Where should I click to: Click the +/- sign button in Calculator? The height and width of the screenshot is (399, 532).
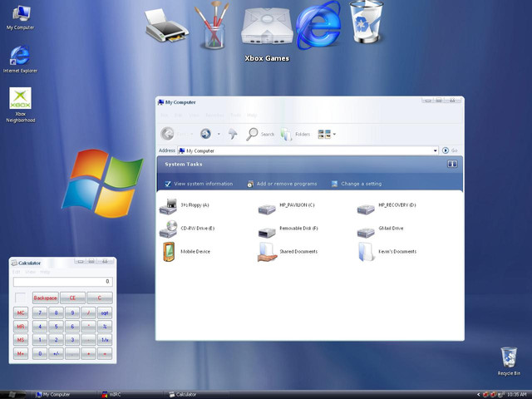[x=56, y=353]
